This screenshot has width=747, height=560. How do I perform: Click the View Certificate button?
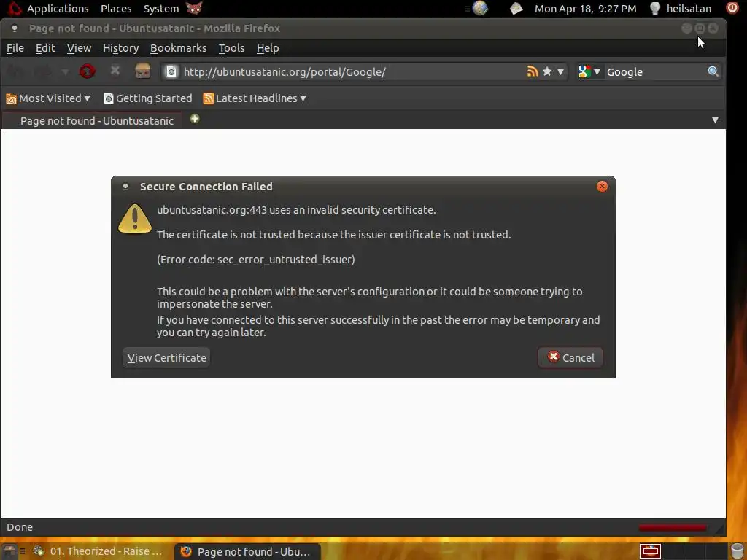[166, 357]
